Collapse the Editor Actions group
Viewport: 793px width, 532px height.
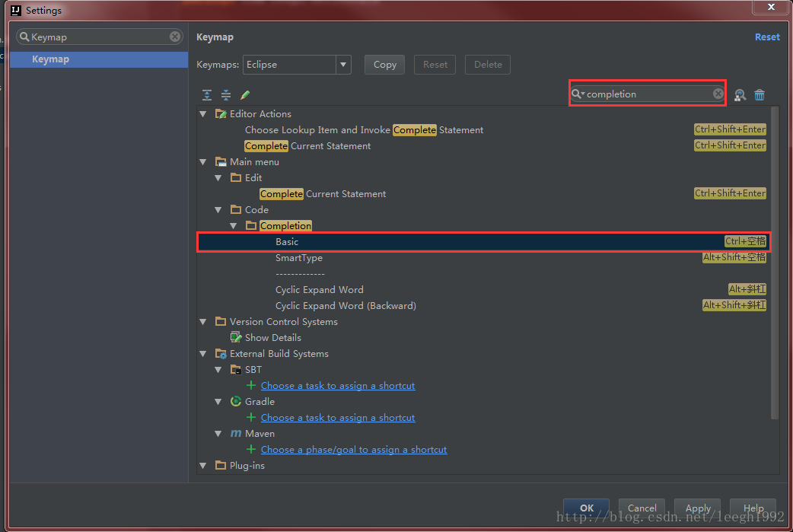click(x=203, y=114)
